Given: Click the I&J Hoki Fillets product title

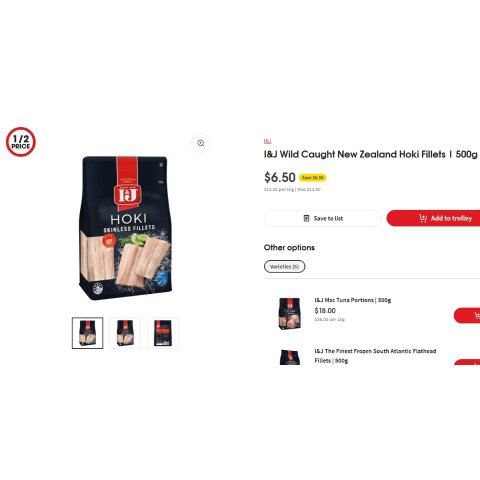Looking at the screenshot, I should (371, 154).
